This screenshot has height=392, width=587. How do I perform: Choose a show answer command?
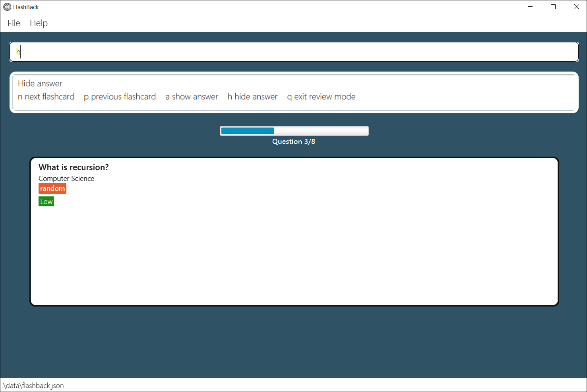(192, 96)
